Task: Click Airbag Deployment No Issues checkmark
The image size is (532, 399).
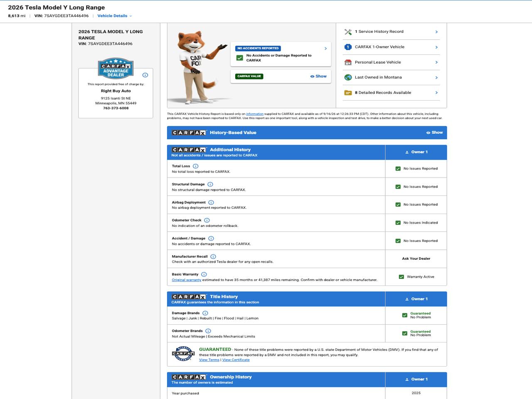Action: [398, 205]
